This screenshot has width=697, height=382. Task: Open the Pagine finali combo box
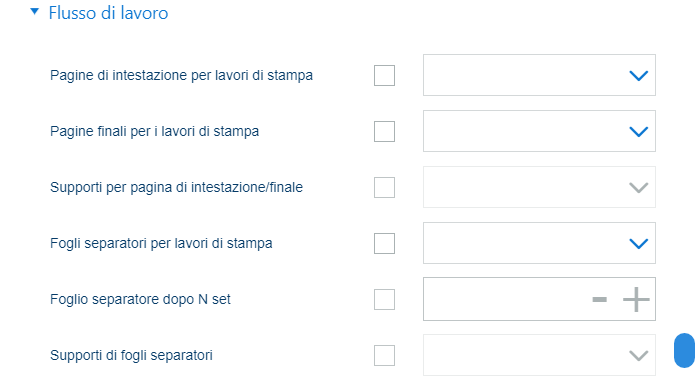click(539, 131)
